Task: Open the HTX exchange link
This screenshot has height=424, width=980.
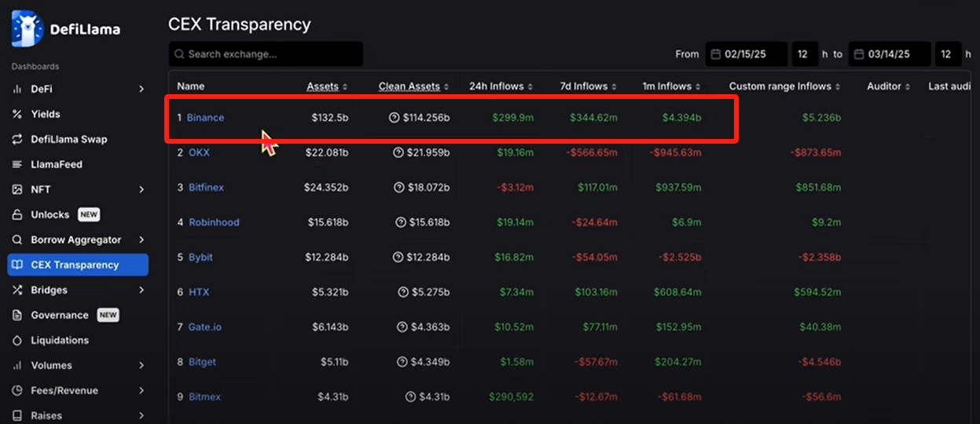Action: tap(198, 292)
